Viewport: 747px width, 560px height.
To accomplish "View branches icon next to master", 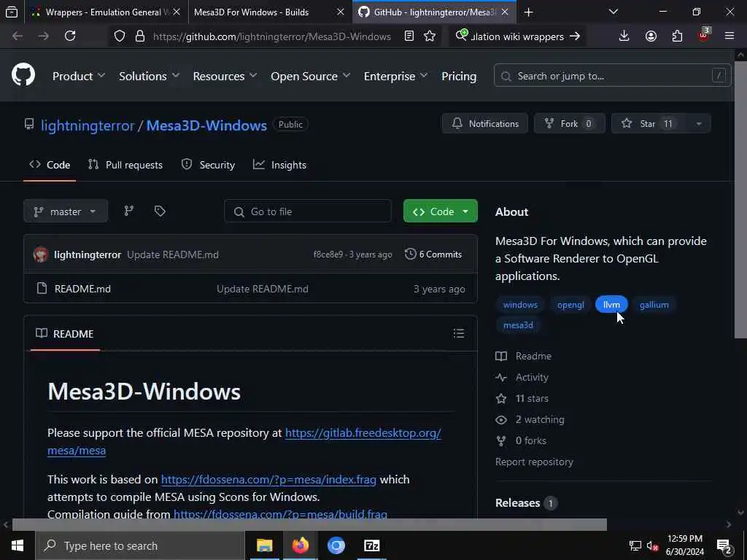I will pos(128,211).
